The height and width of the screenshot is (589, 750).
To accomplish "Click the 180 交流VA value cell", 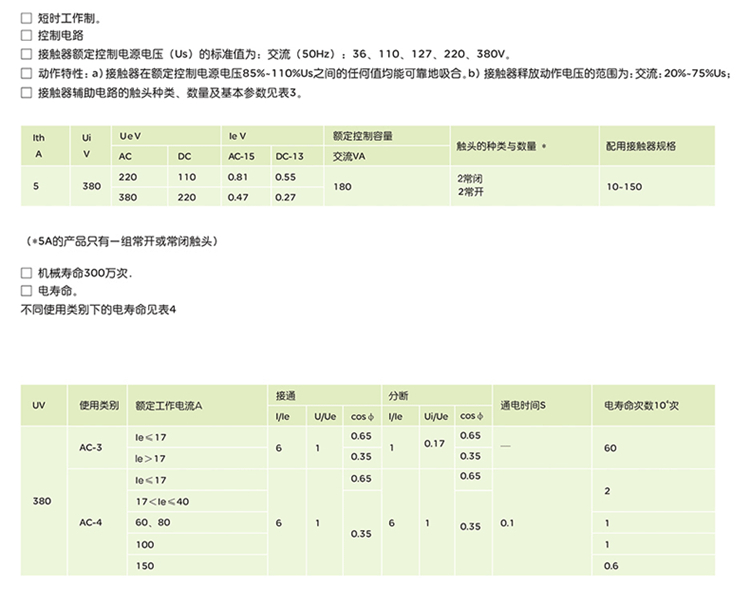I will tap(342, 187).
